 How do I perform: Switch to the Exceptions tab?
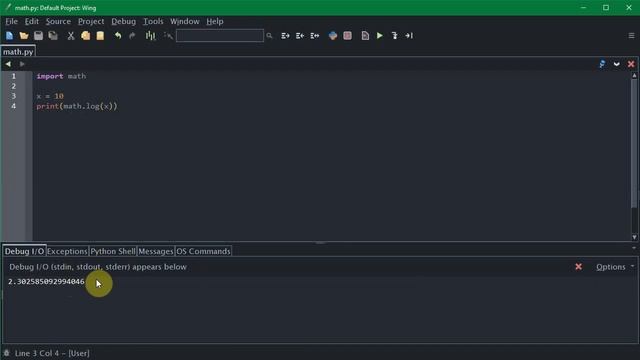(x=67, y=251)
